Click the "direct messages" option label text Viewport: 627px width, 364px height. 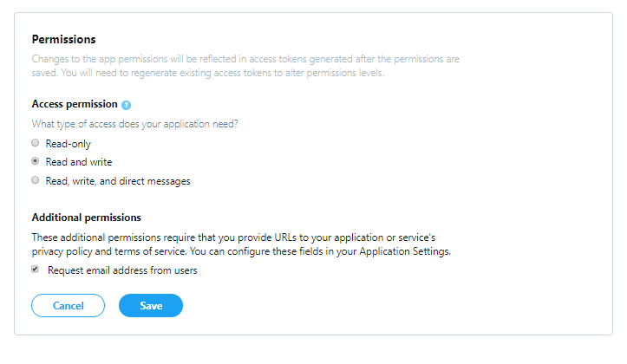pyautogui.click(x=154, y=181)
